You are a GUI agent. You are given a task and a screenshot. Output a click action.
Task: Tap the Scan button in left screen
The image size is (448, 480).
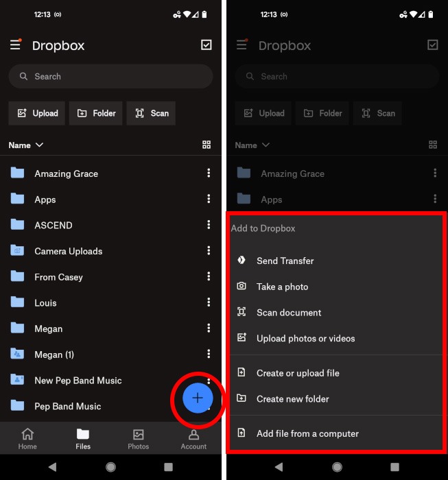click(x=151, y=113)
